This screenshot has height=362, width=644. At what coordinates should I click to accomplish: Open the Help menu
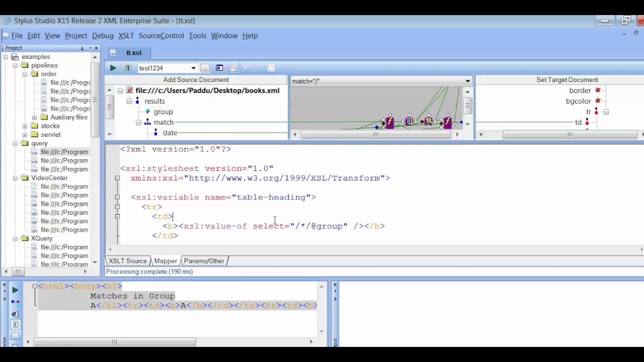250,36
